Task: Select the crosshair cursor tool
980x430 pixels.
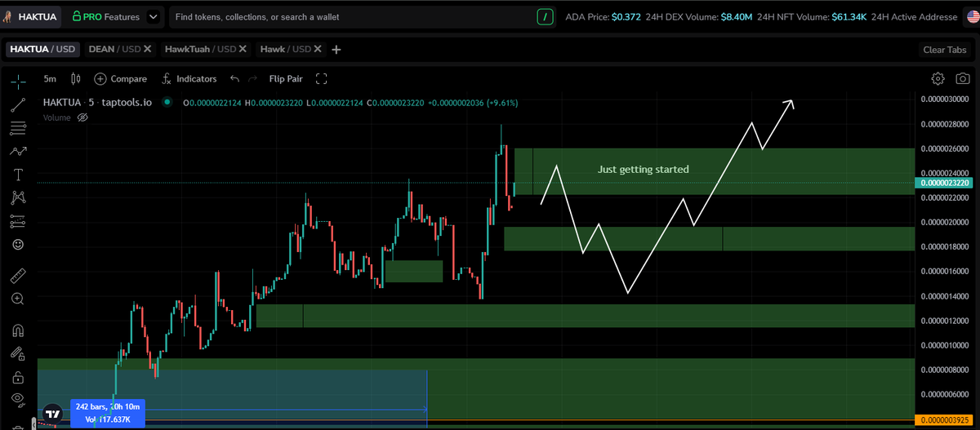Action: point(18,80)
